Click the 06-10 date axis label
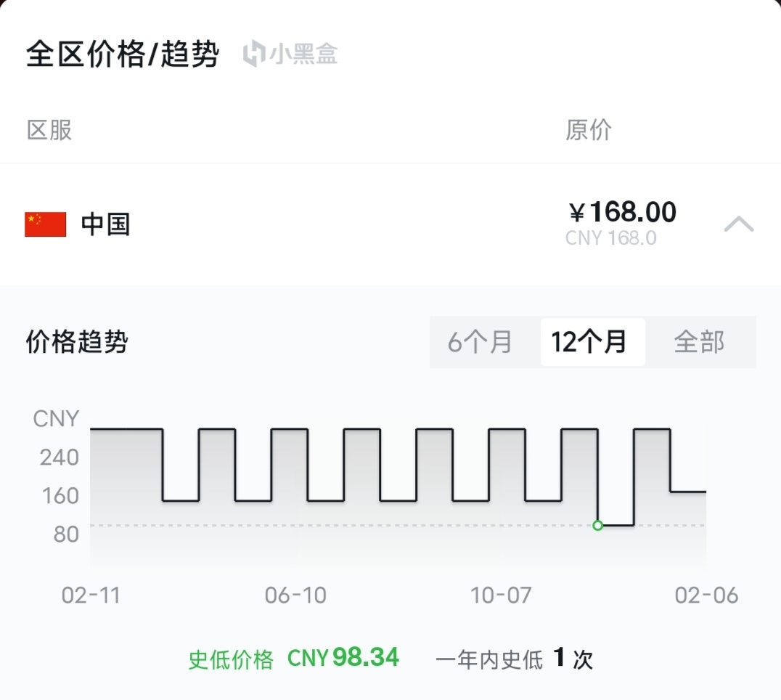The width and height of the screenshot is (781, 700). coord(295,595)
